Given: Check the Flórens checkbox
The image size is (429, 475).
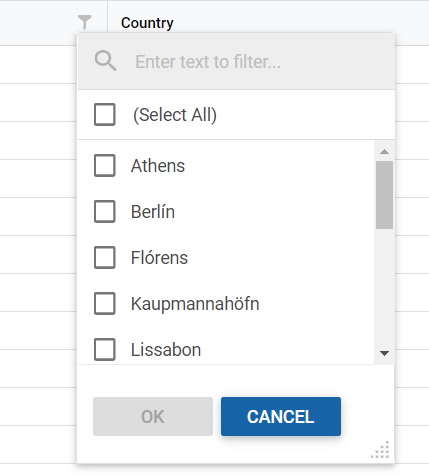Looking at the screenshot, I should click(105, 257).
